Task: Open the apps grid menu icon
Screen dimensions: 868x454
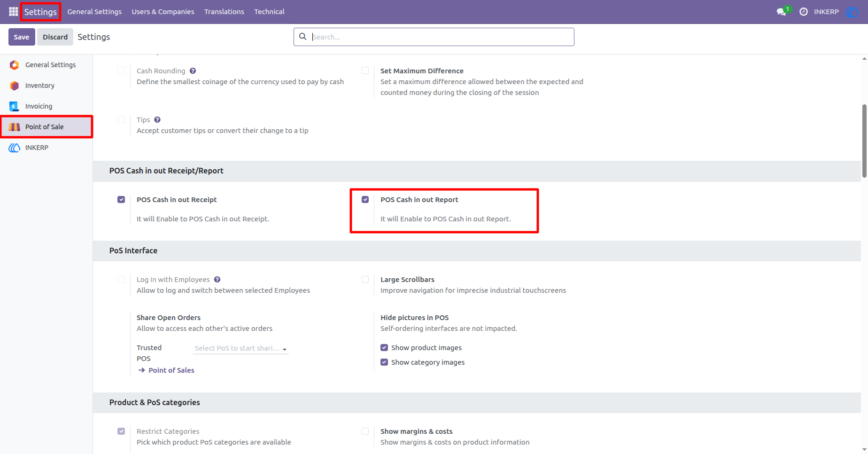Action: (x=13, y=11)
